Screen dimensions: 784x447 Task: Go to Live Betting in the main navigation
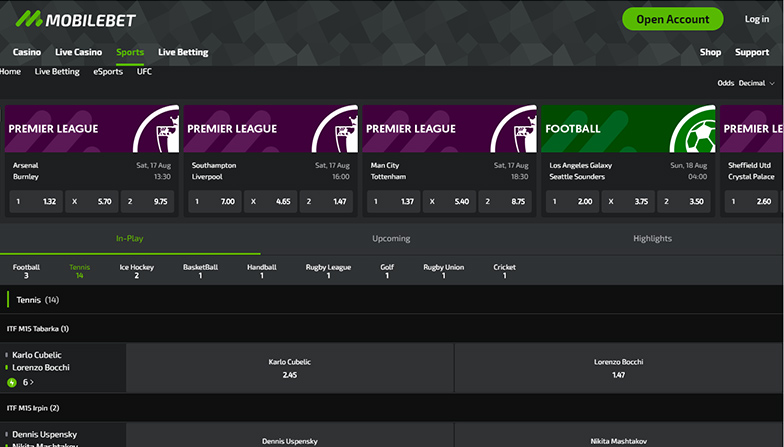coord(183,52)
